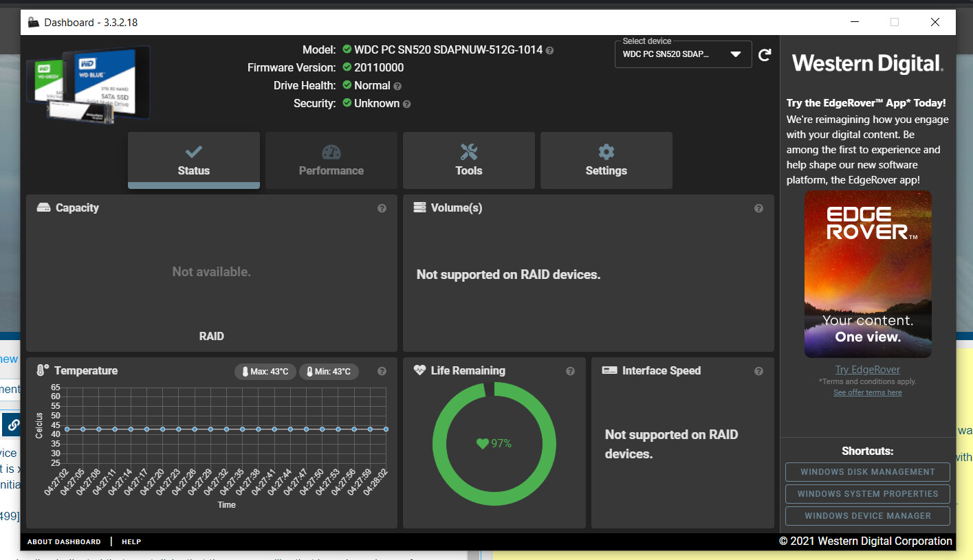Click About Dashboard in the footer
Screen dimensions: 973x560
(x=64, y=542)
